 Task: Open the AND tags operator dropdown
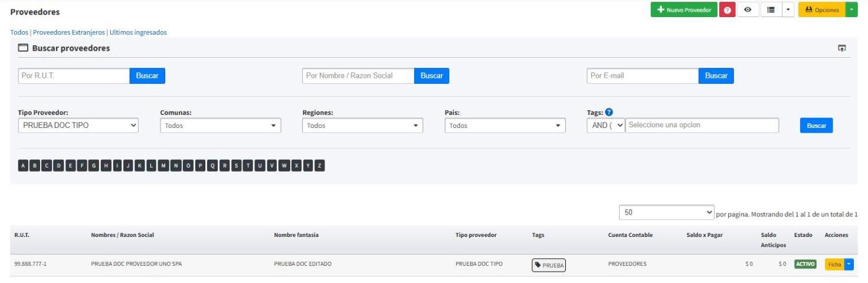[605, 125]
